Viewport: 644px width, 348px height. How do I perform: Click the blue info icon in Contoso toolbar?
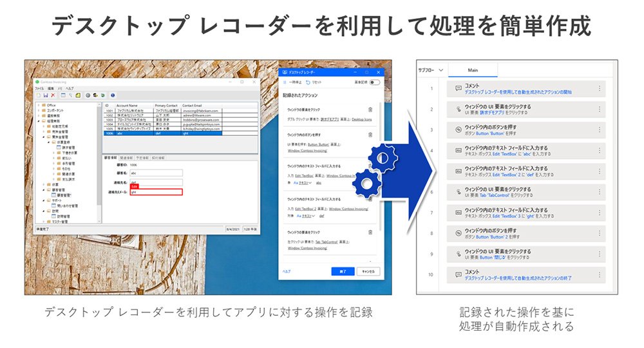click(x=113, y=95)
